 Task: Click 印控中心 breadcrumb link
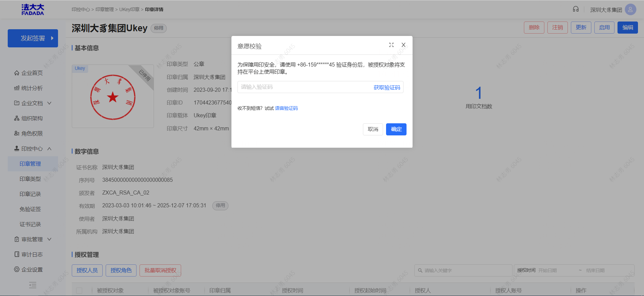(81, 9)
